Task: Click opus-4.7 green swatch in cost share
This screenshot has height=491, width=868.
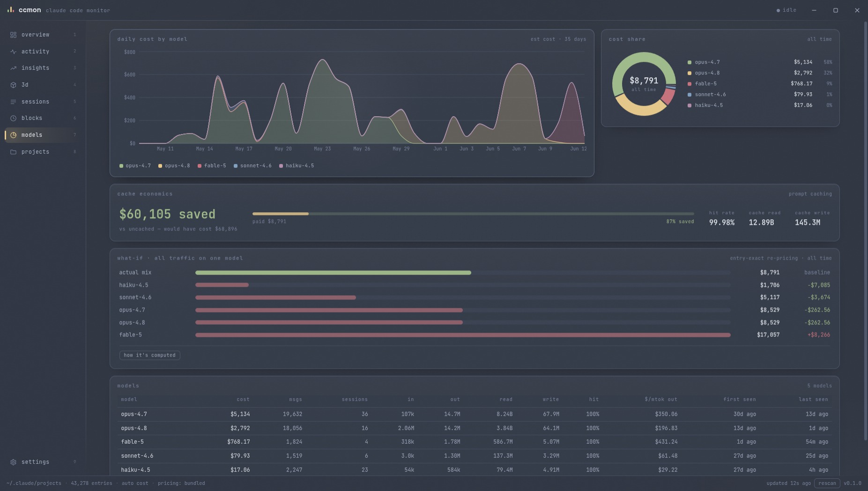Action: click(x=689, y=62)
